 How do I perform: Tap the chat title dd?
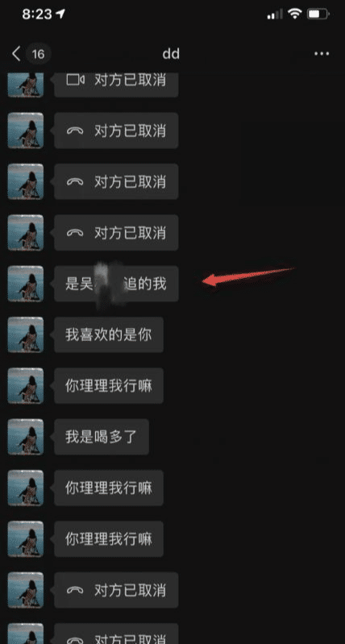[171, 54]
